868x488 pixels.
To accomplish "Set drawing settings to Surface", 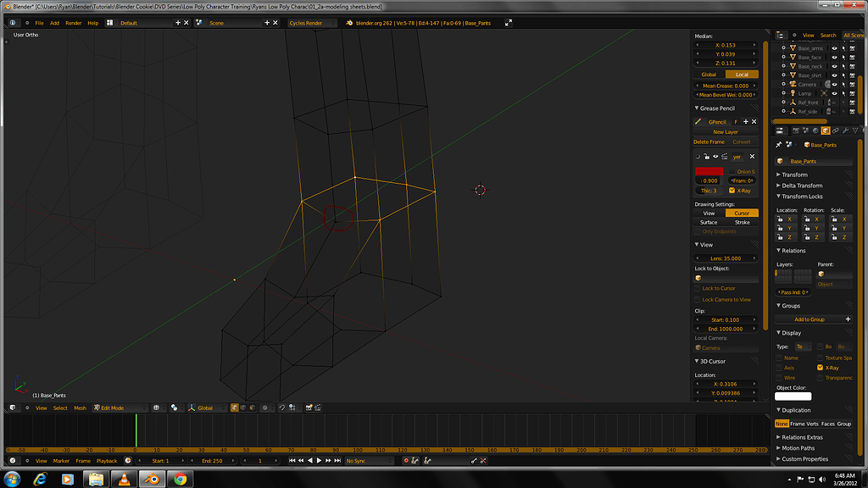I will click(x=709, y=222).
